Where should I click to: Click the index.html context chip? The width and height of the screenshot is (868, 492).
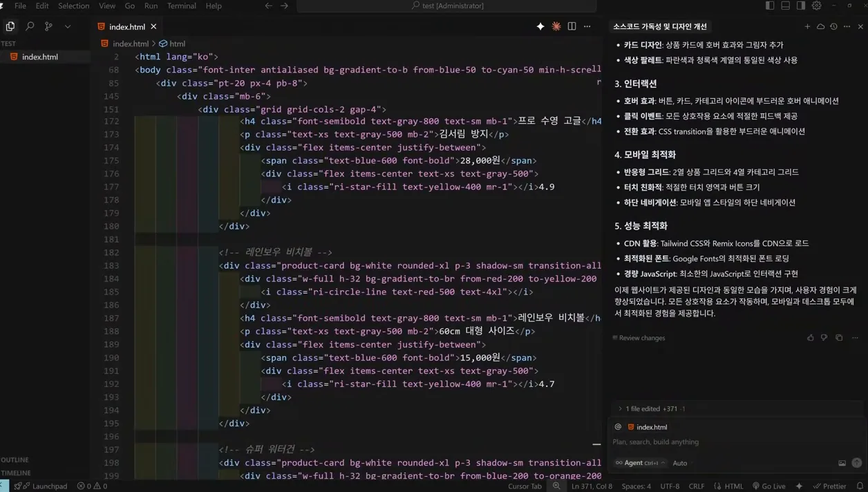[x=648, y=427]
